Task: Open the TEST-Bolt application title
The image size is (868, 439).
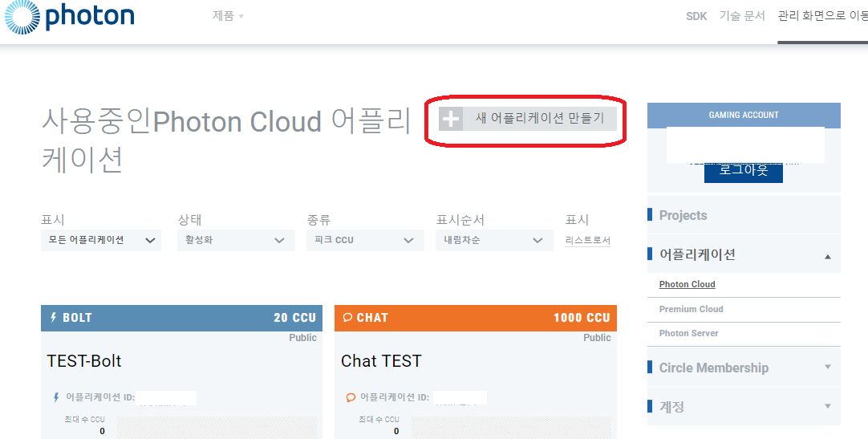Action: [84, 361]
